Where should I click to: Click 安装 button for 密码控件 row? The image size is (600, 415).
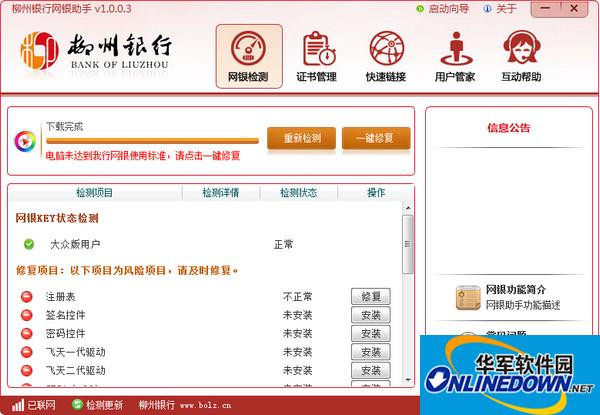tap(371, 333)
